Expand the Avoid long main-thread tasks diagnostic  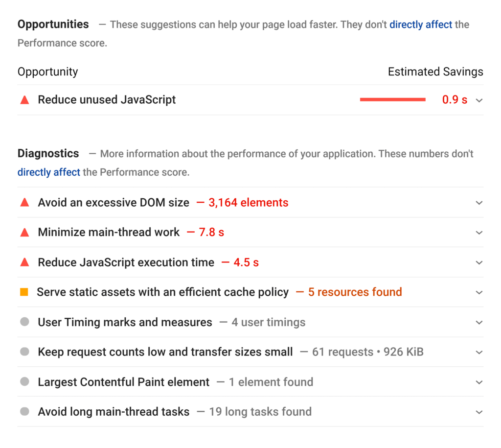tap(478, 411)
